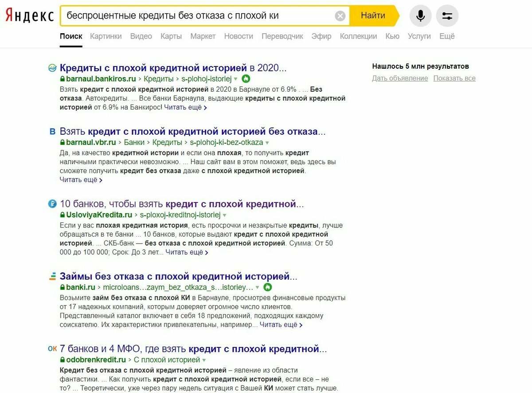Click the 'Показать все' link

click(x=454, y=78)
